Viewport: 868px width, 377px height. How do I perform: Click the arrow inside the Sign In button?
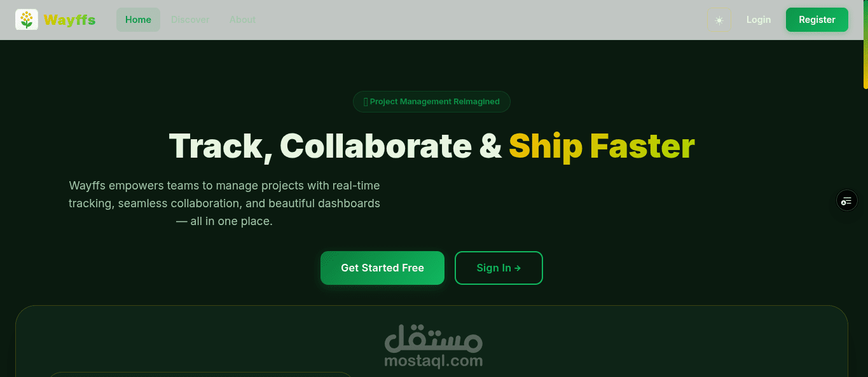(x=518, y=268)
